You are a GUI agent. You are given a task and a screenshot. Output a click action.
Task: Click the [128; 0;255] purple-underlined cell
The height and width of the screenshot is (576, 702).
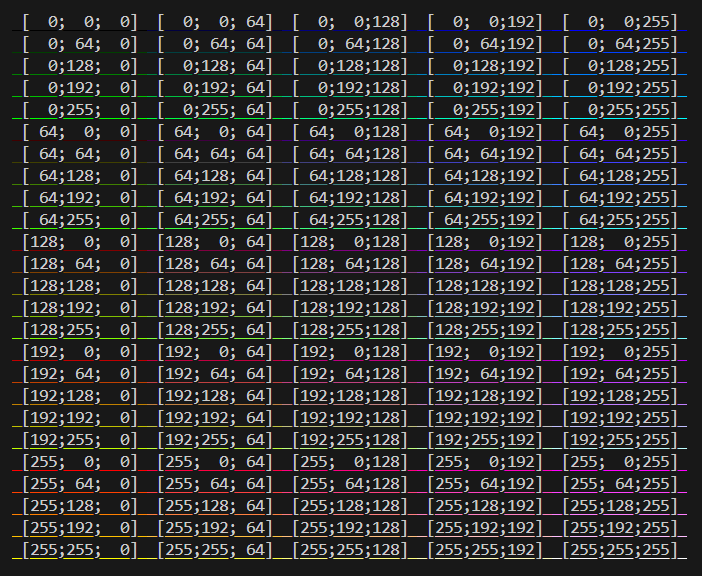tap(620, 242)
